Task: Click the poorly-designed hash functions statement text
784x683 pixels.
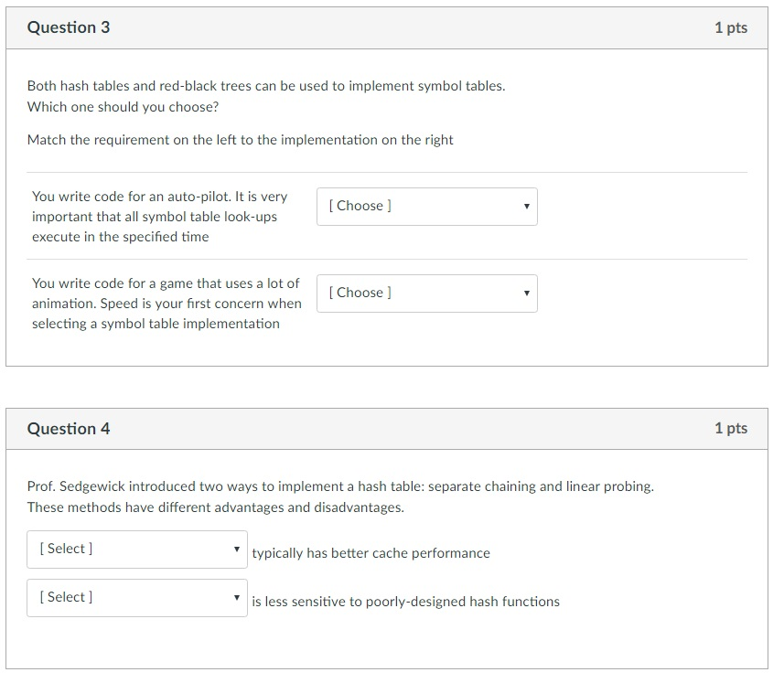Action: tap(404, 602)
